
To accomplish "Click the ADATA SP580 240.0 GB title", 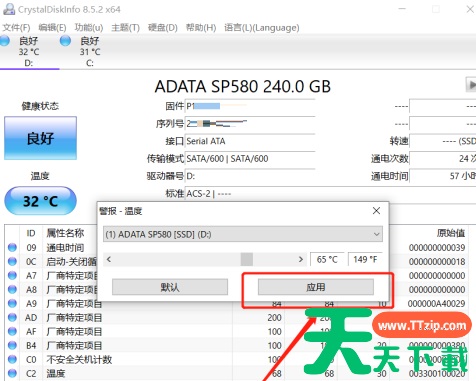I will point(243,87).
